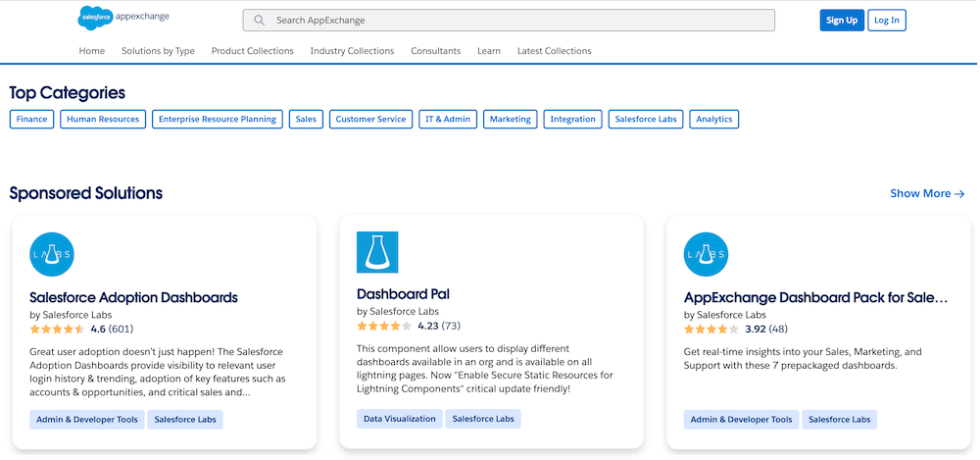Viewport: 980px width, 460px height.
Task: Click the Adoption Dashboards description text
Action: (x=158, y=372)
